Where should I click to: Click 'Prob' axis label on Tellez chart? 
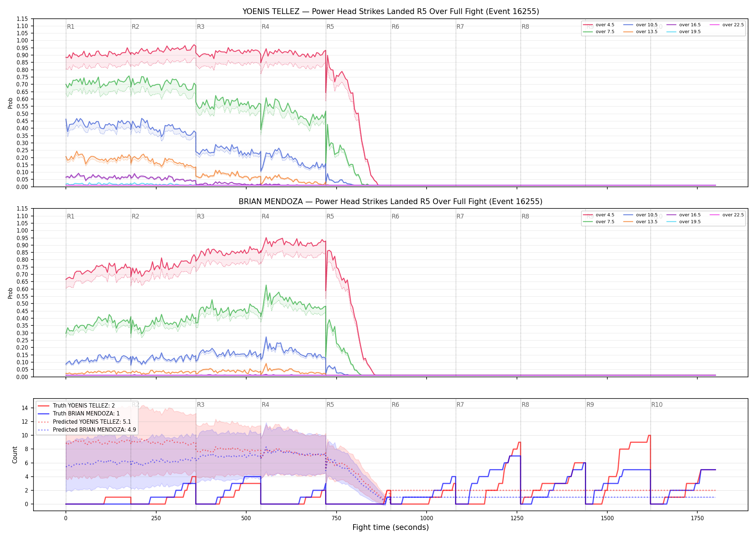[10, 103]
